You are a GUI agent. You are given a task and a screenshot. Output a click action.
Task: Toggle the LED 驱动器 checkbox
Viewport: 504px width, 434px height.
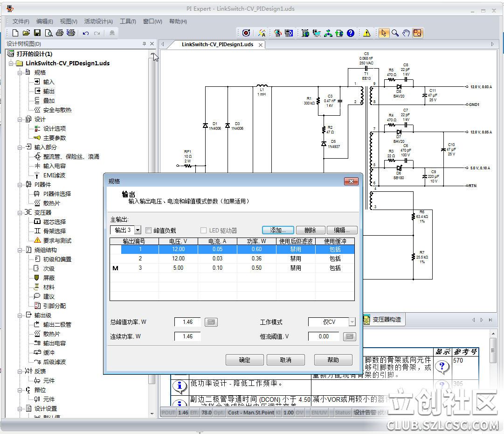203,231
